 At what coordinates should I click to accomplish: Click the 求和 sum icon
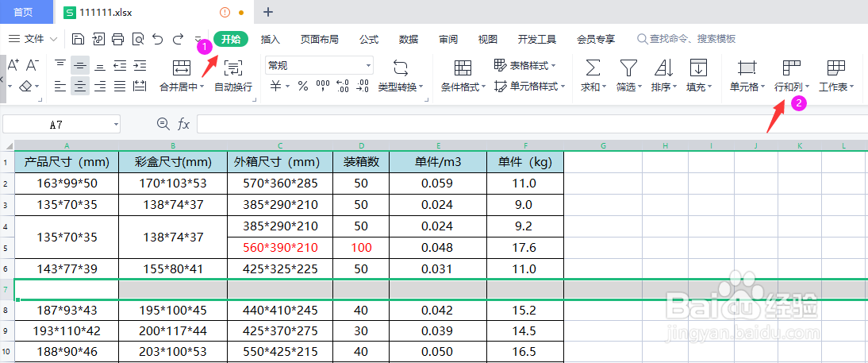pyautogui.click(x=593, y=68)
